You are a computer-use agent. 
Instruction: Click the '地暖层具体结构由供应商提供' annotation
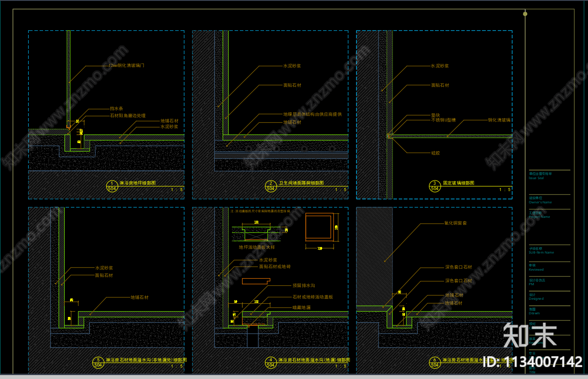(312, 114)
